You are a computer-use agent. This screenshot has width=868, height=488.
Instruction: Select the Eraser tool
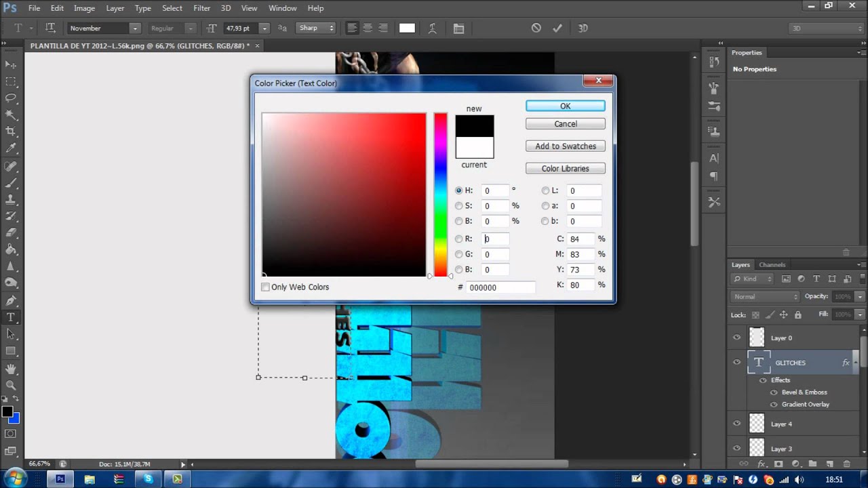pyautogui.click(x=11, y=233)
